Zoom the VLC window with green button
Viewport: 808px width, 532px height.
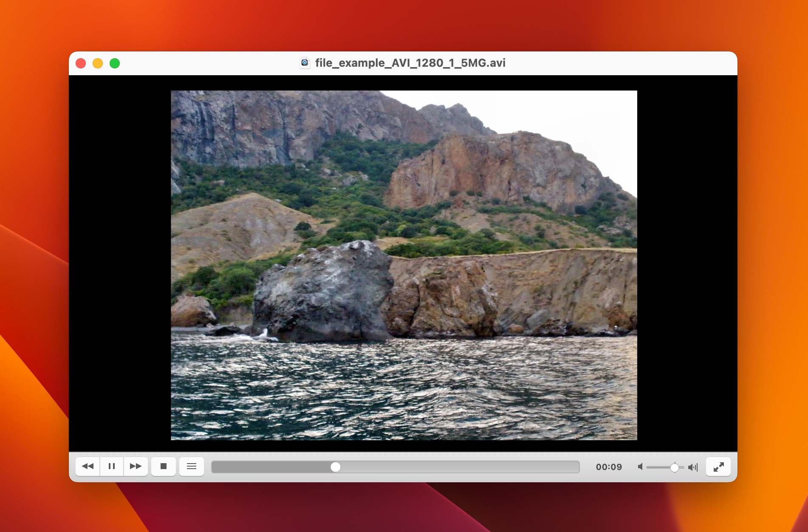tap(115, 63)
